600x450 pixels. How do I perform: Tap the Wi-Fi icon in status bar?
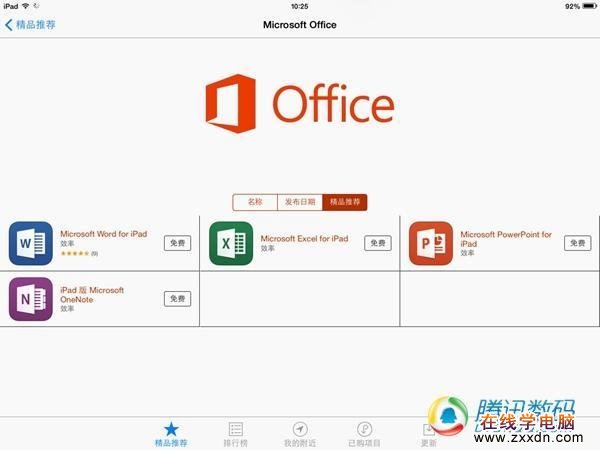pos(26,6)
